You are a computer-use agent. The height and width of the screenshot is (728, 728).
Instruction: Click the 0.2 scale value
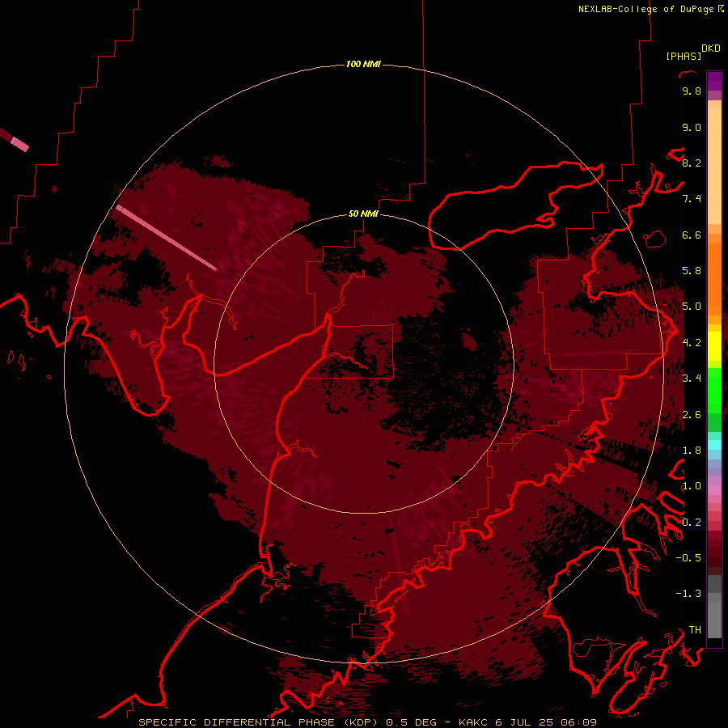[x=692, y=523]
